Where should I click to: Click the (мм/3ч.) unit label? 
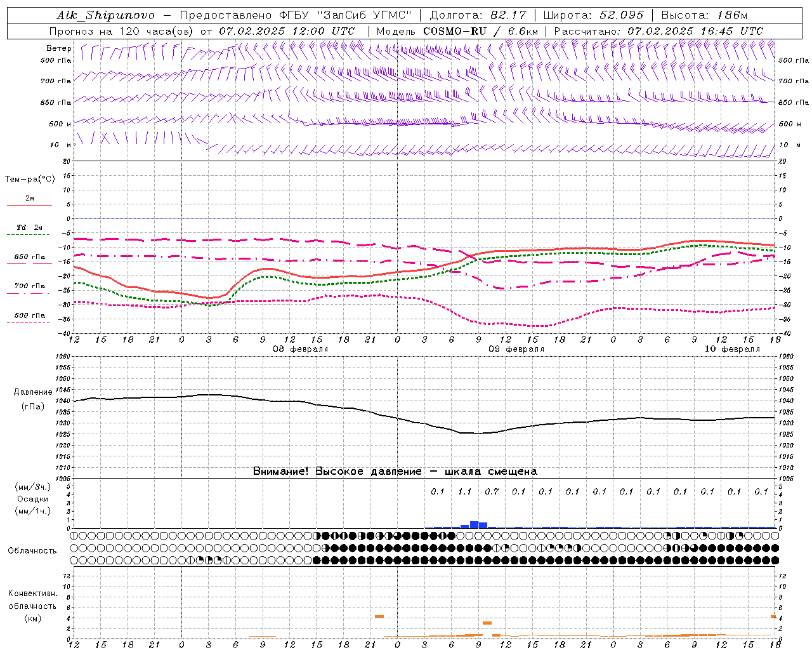32,487
